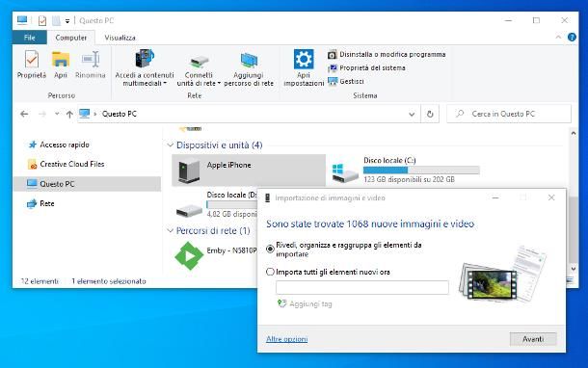The height and width of the screenshot is (368, 588).
Task: Go forward with the right arrow
Action: tap(42, 114)
